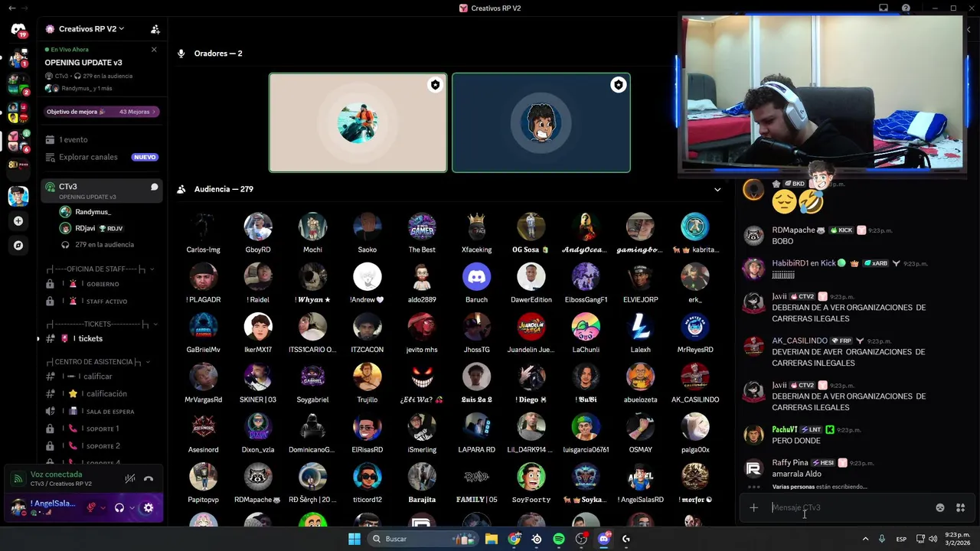This screenshot has height=551, width=980.
Task: Open NUEVO badge beside Explorar canales
Action: (x=145, y=157)
